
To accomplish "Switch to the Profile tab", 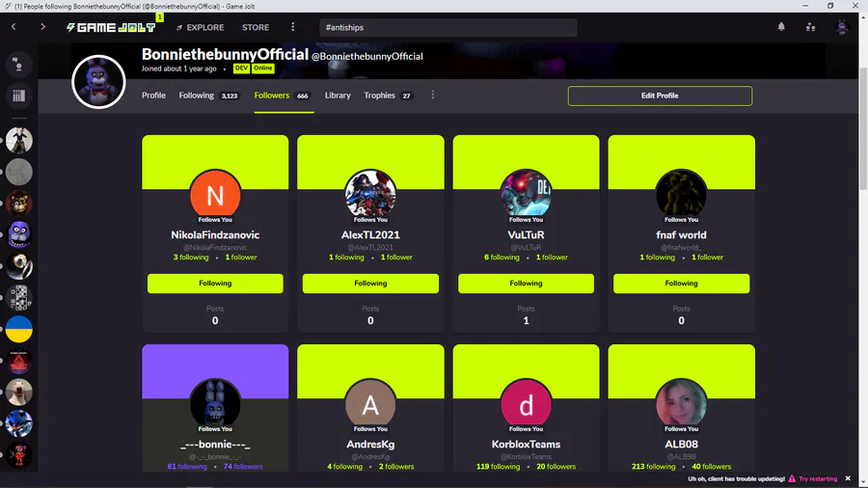I will pos(153,95).
